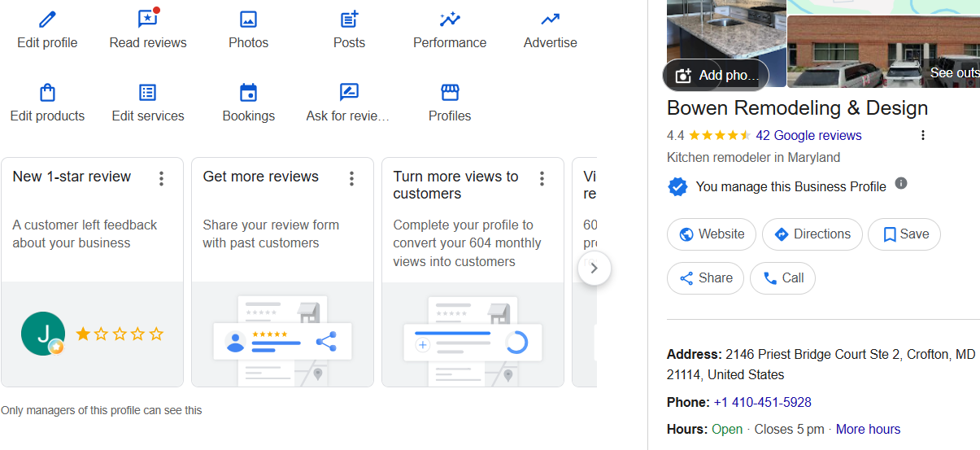
Task: Open the Posts icon
Action: pos(349,19)
